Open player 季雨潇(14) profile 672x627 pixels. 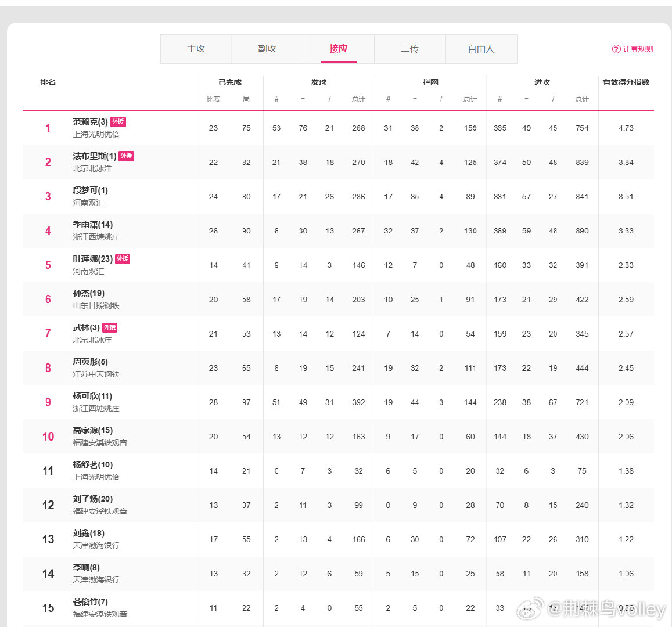point(93,225)
